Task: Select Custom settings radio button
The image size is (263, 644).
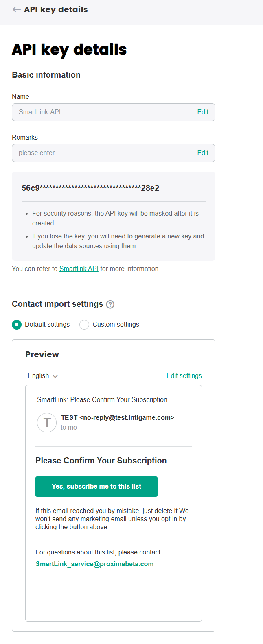Action: (84, 324)
